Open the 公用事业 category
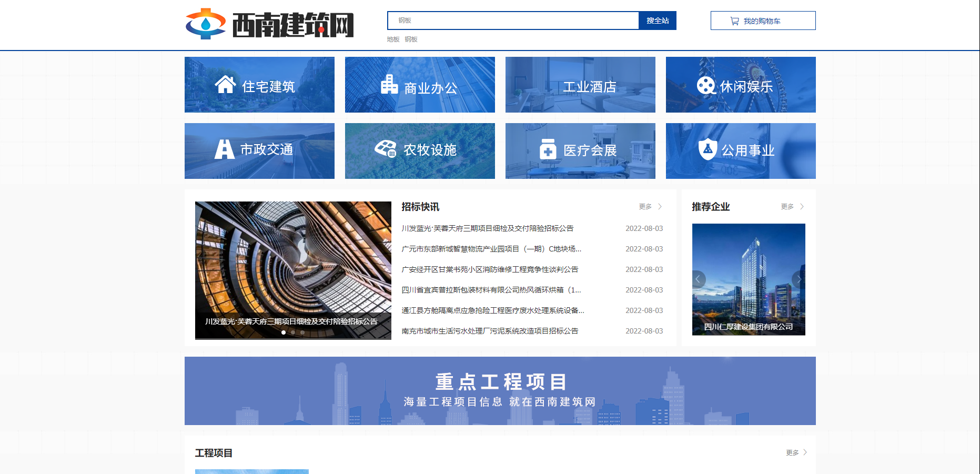Screen dimensions: 980x474 pos(741,151)
